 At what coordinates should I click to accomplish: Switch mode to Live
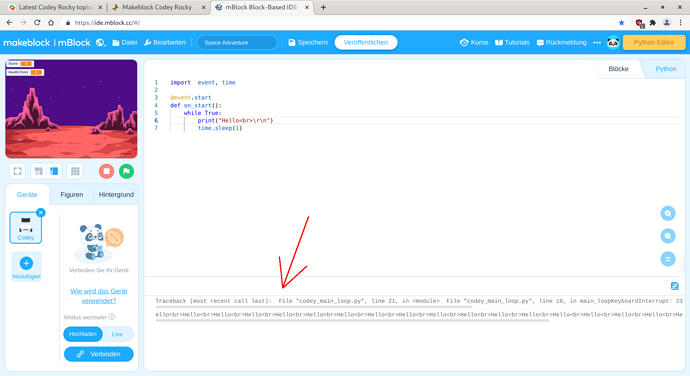pos(117,334)
